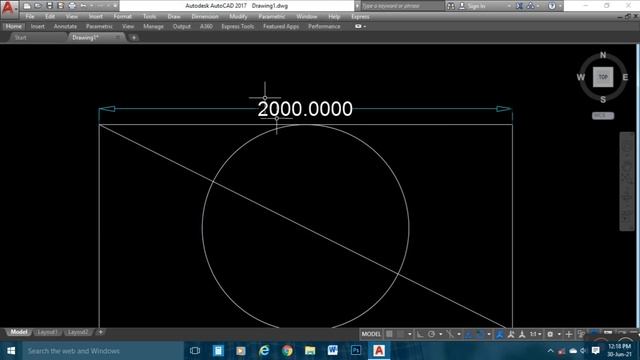Click the MODEL space status bar button

pos(371,334)
